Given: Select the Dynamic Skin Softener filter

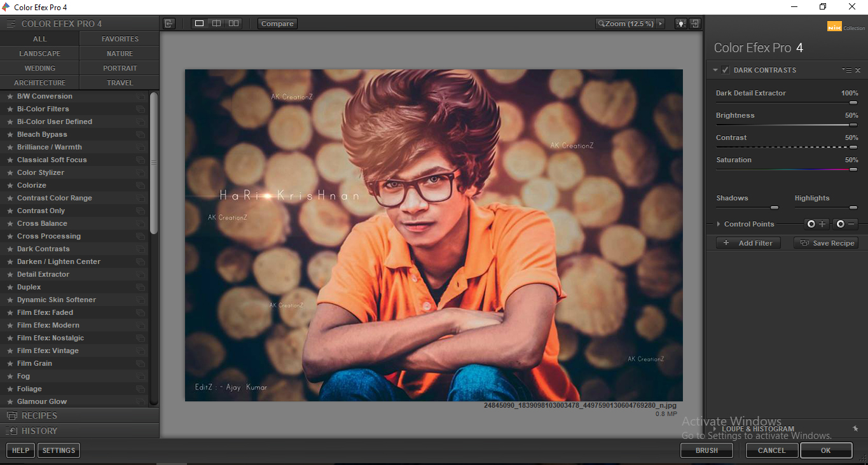Looking at the screenshot, I should [74, 300].
